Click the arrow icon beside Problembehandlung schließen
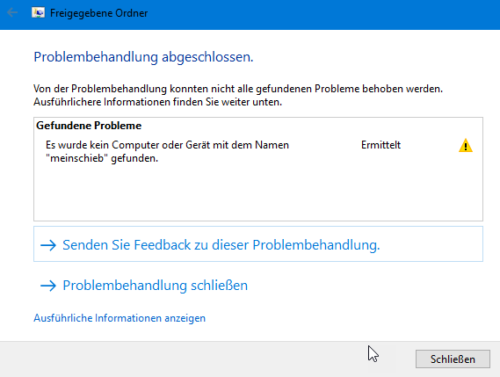 click(48, 286)
